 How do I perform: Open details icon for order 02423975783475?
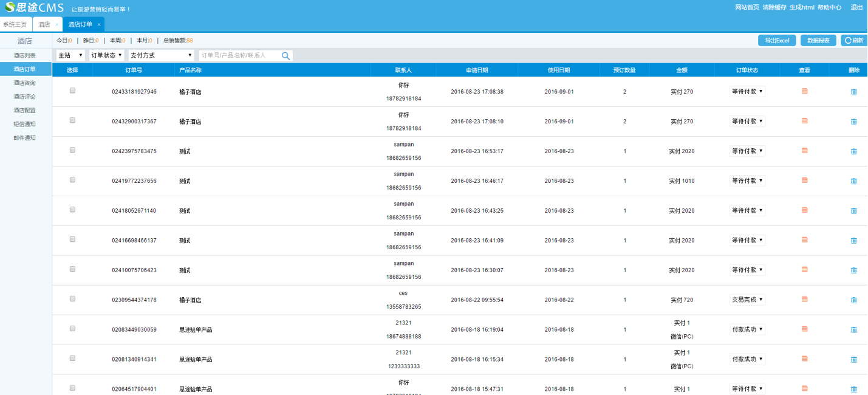tap(804, 151)
